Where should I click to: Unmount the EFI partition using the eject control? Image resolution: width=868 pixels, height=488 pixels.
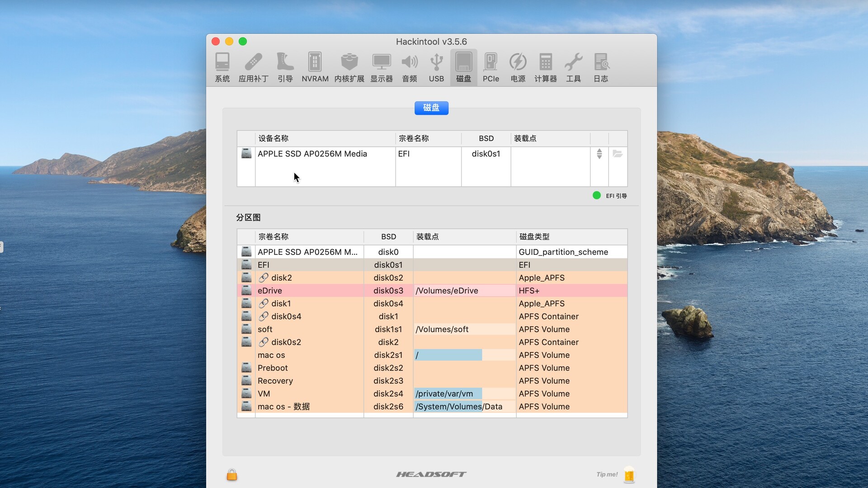[x=599, y=154]
